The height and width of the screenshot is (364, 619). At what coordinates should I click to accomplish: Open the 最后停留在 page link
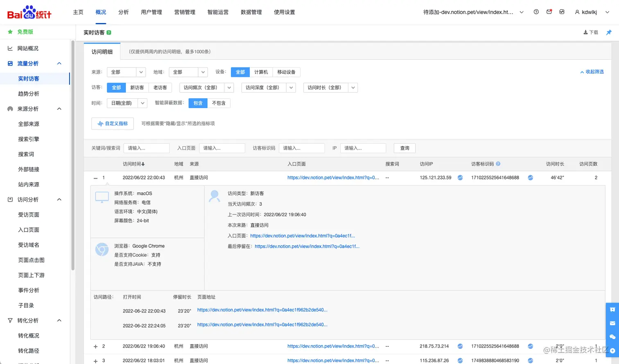point(307,246)
